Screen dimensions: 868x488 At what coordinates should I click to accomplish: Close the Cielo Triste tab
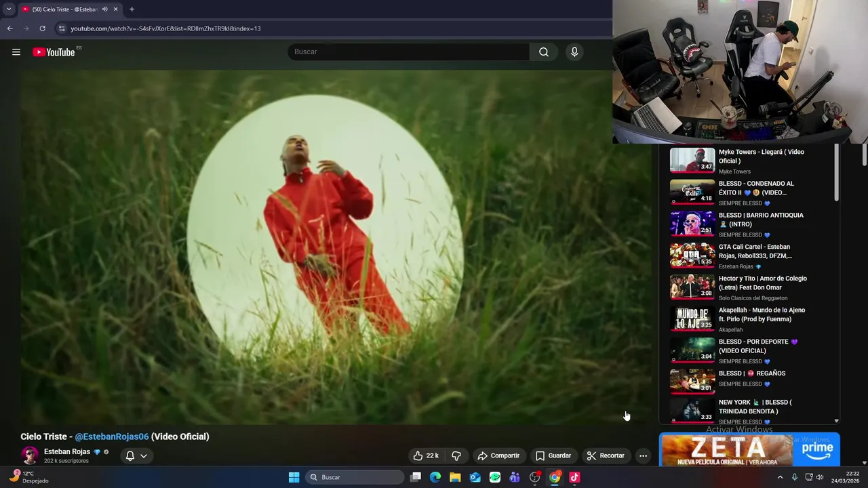point(115,9)
